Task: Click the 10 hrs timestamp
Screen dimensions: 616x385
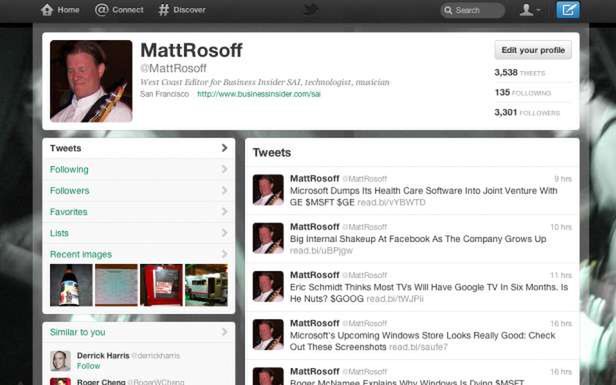Action: click(561, 227)
